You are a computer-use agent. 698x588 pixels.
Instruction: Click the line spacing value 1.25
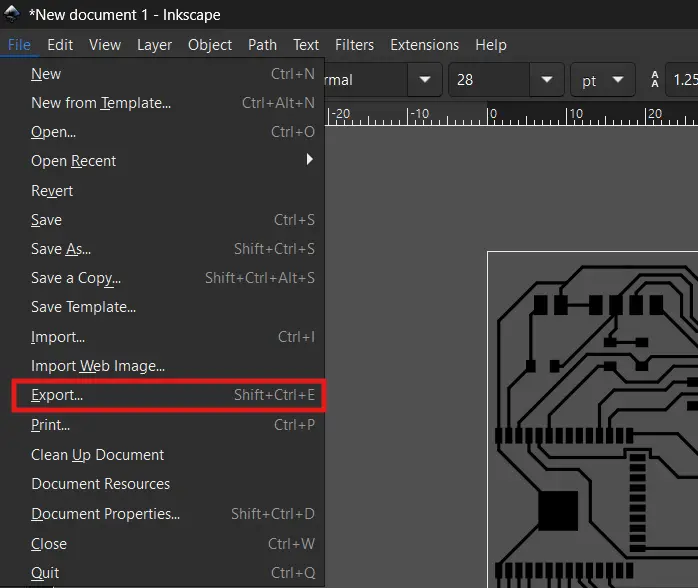coord(682,80)
